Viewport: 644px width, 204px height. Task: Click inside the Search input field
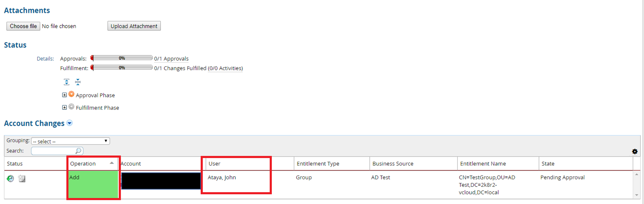(x=53, y=151)
